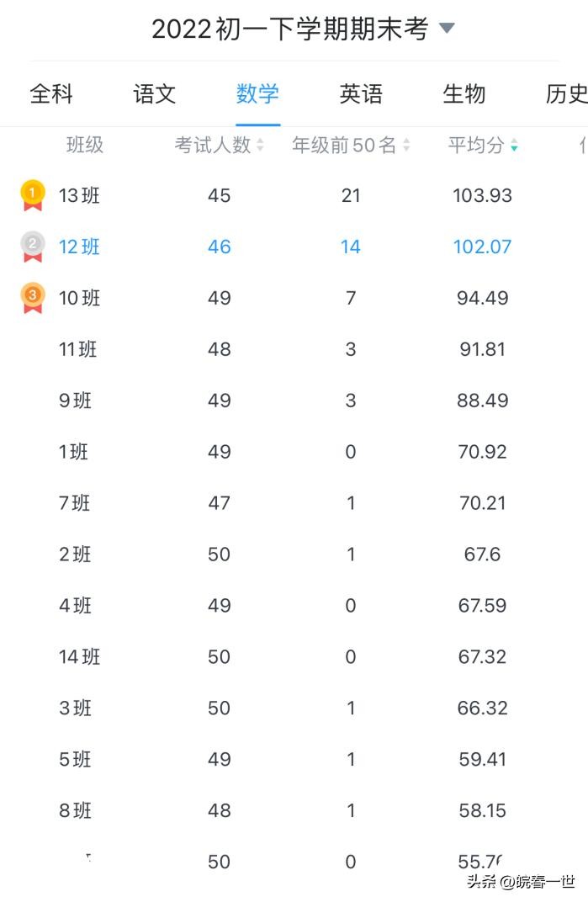Sort by 考试人数 column arrows
The image size is (588, 902).
[260, 146]
